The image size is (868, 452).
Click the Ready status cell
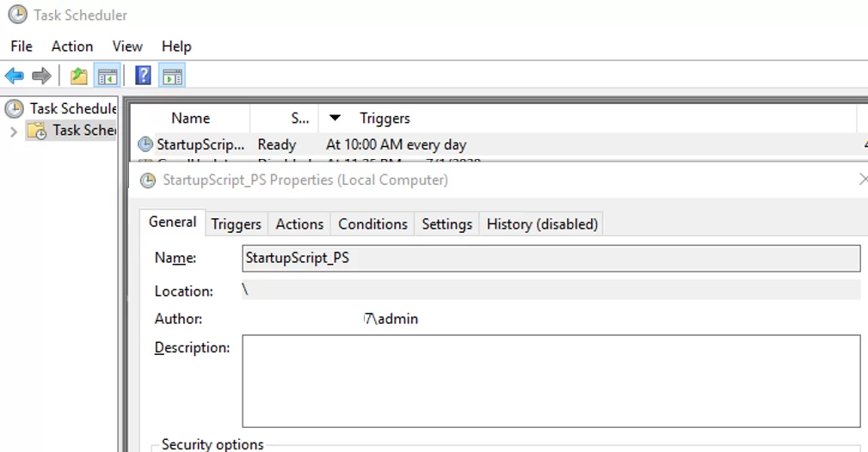[x=277, y=145]
